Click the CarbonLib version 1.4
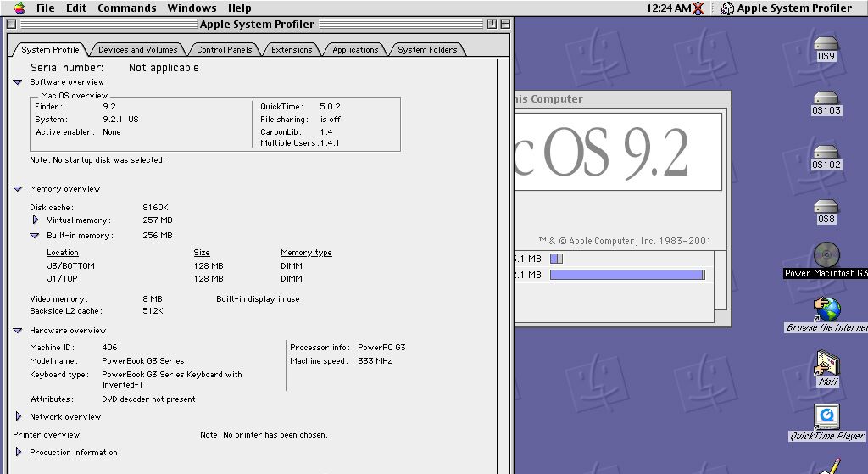Viewport: 868px width, 474px height. click(x=326, y=131)
